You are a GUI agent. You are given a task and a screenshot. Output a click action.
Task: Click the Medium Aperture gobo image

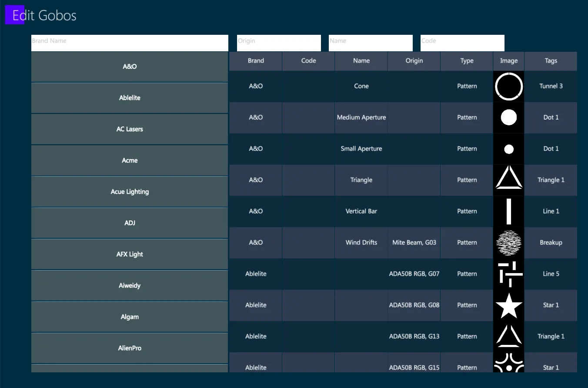[x=509, y=117]
